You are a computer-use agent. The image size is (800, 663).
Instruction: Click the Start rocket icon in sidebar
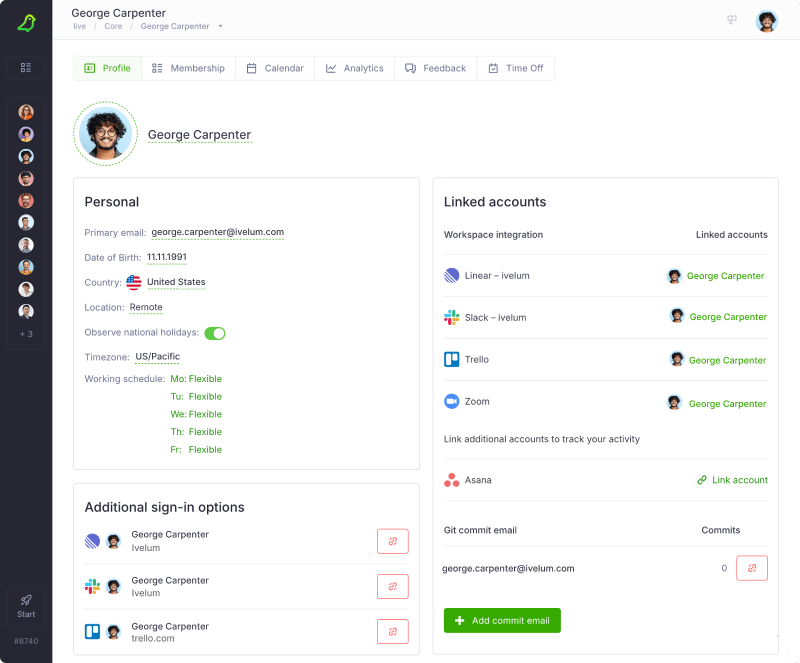tap(27, 600)
